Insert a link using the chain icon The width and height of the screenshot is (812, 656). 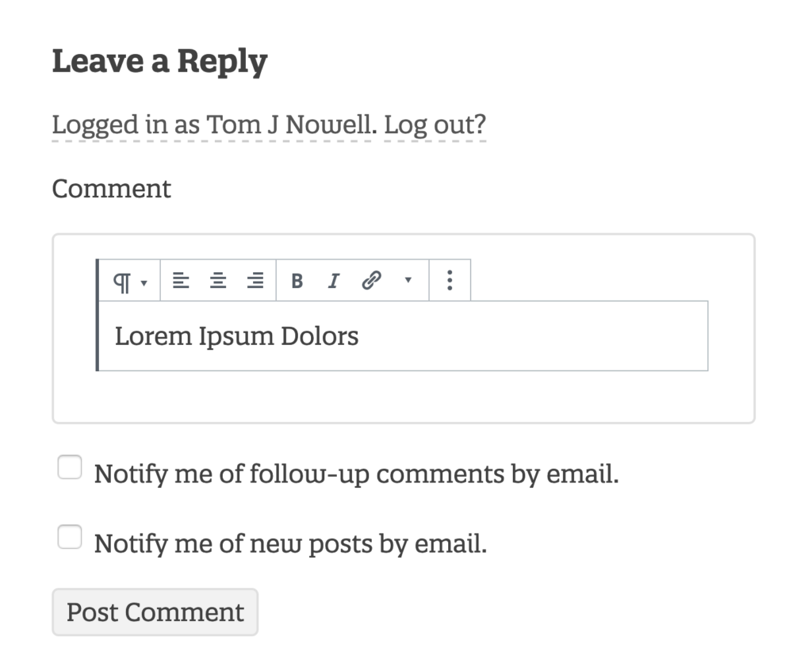pos(372,280)
